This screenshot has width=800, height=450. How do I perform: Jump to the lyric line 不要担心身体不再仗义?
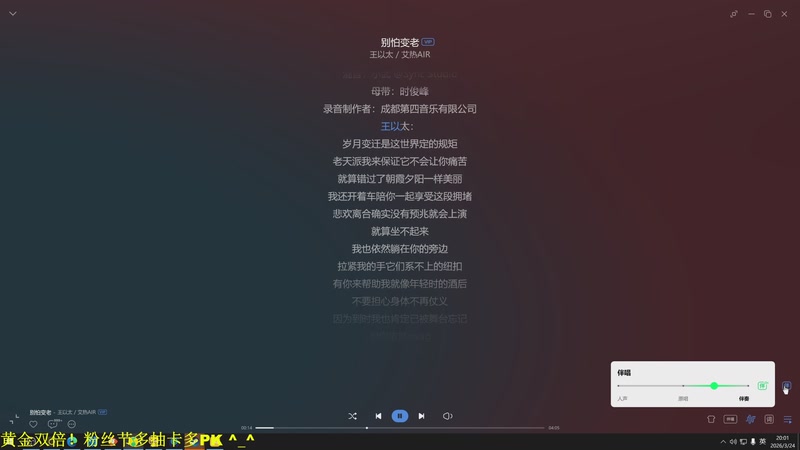399,301
